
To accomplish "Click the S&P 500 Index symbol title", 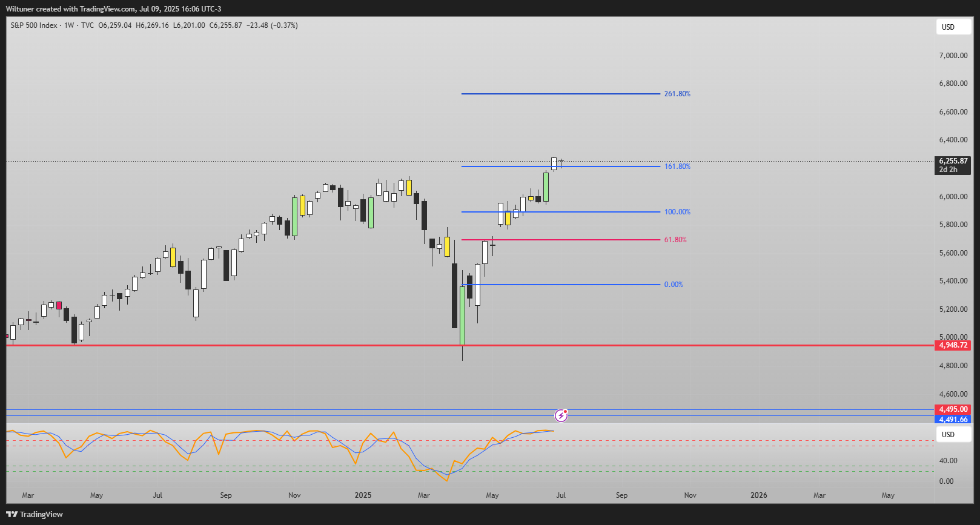I will click(34, 25).
